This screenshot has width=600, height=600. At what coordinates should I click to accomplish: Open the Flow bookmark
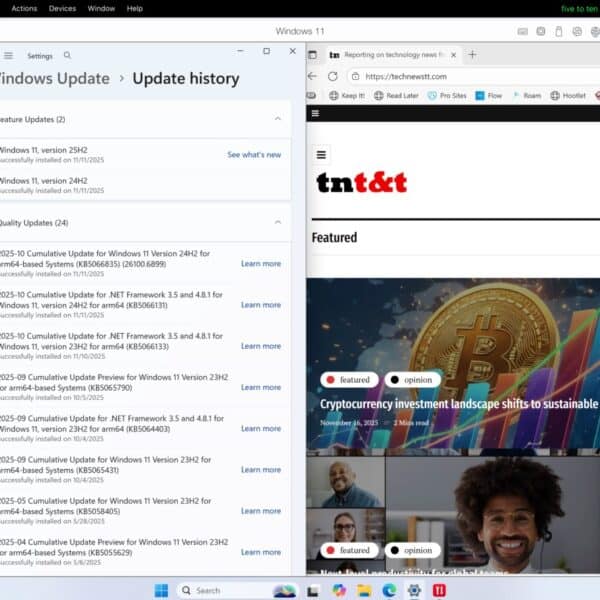tap(489, 96)
